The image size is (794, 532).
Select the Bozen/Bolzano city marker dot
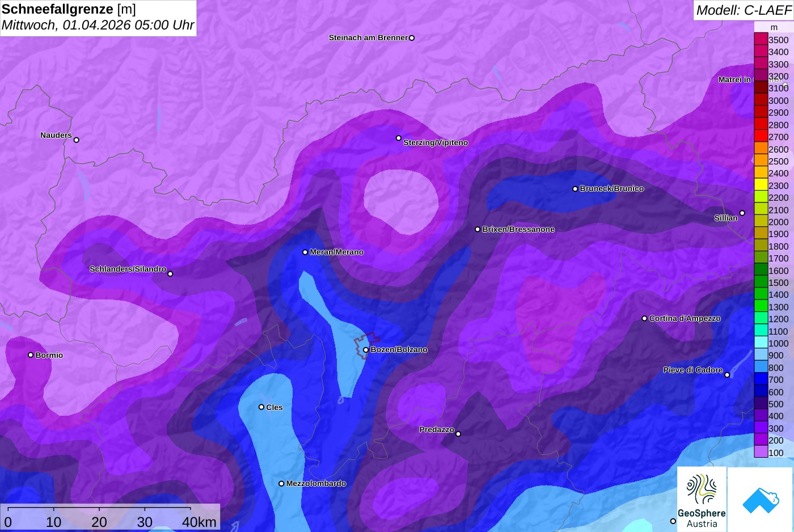click(366, 350)
